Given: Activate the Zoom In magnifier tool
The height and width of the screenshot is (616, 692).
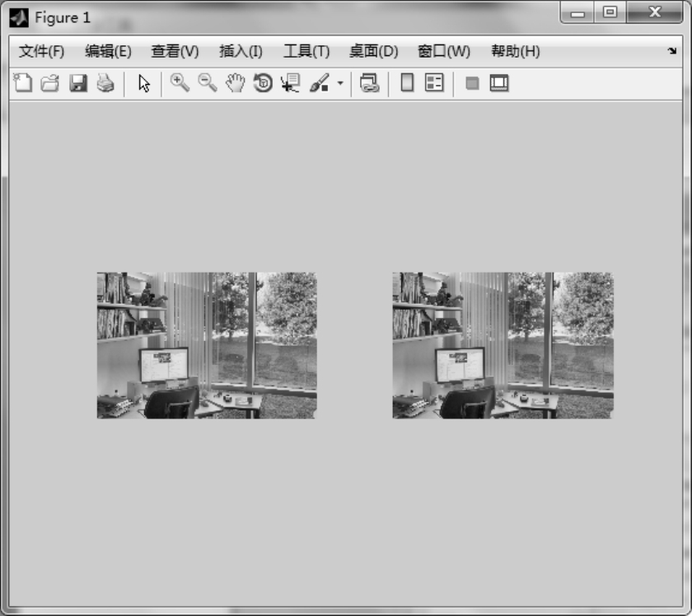Looking at the screenshot, I should pos(180,82).
